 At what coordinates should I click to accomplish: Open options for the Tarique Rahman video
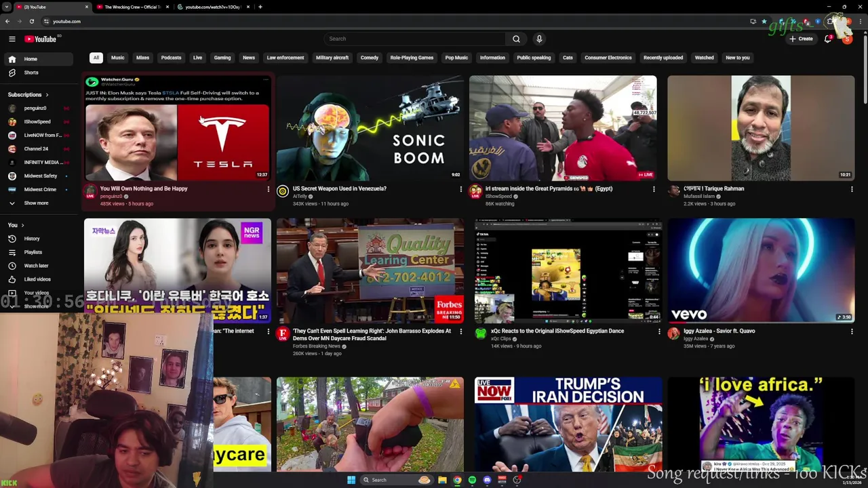(x=852, y=189)
